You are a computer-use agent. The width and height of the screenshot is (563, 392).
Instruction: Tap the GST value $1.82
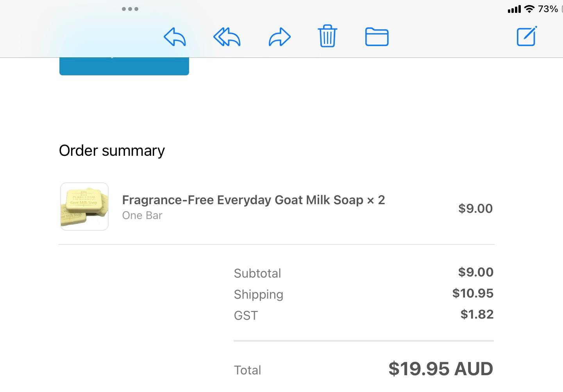pyautogui.click(x=477, y=314)
